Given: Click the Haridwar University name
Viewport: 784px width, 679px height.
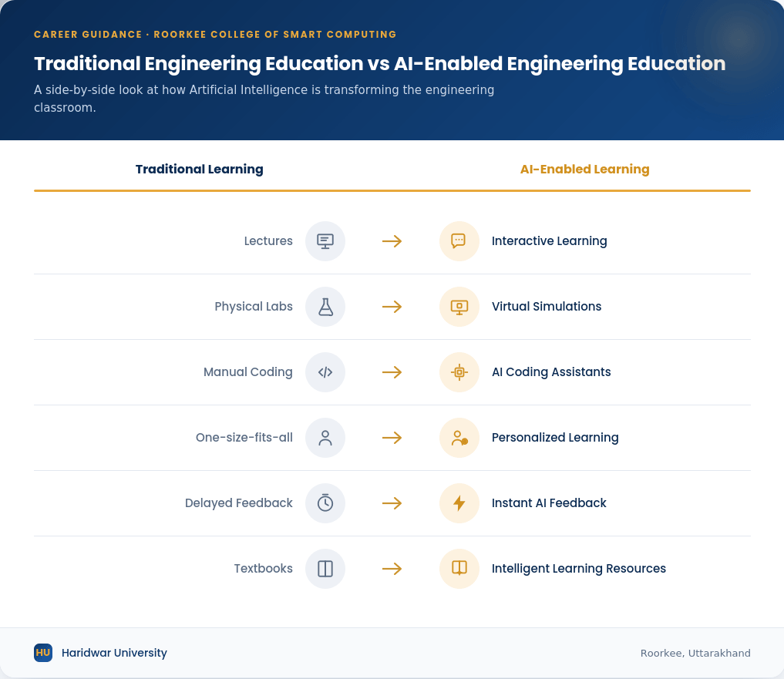Looking at the screenshot, I should tap(114, 653).
